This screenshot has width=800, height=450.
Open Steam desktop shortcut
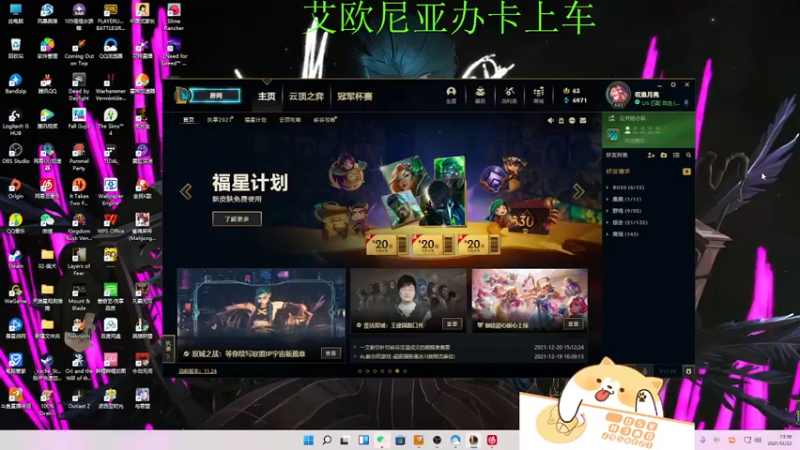pos(16,258)
